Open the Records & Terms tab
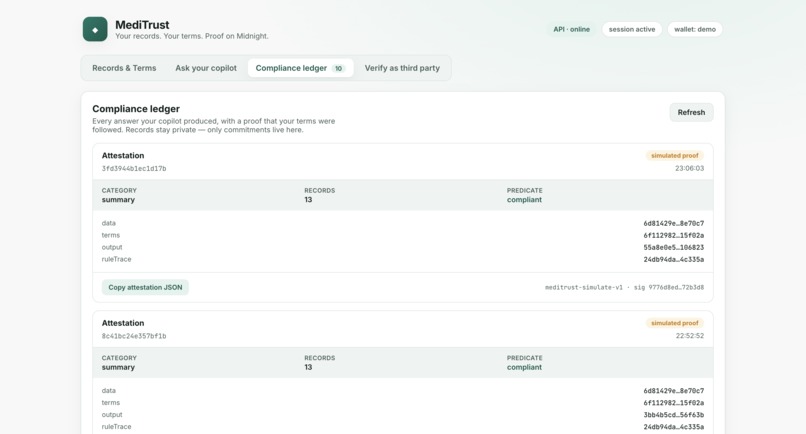This screenshot has height=434, width=806. click(124, 68)
